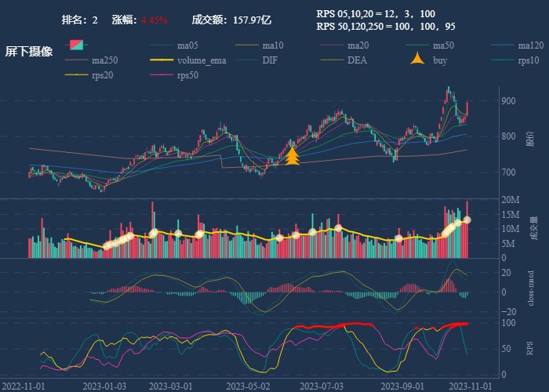Click the 涨幅 percentage value
This screenshot has height=392, width=549.
click(155, 20)
